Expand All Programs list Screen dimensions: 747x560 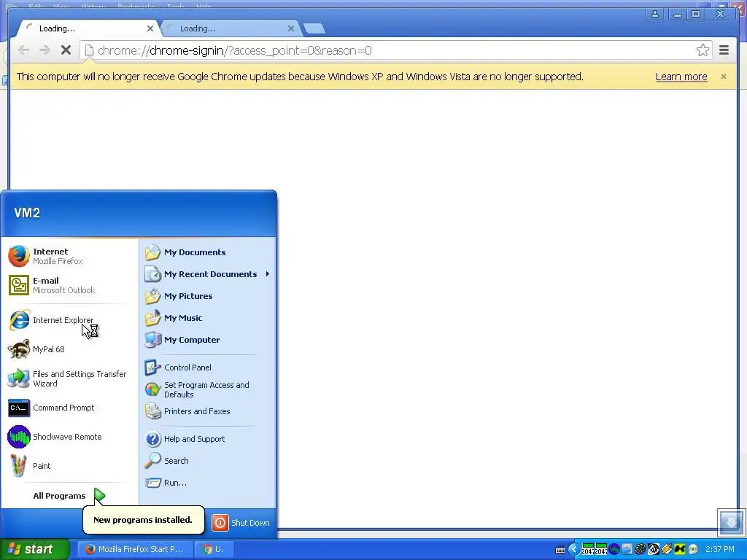point(69,496)
